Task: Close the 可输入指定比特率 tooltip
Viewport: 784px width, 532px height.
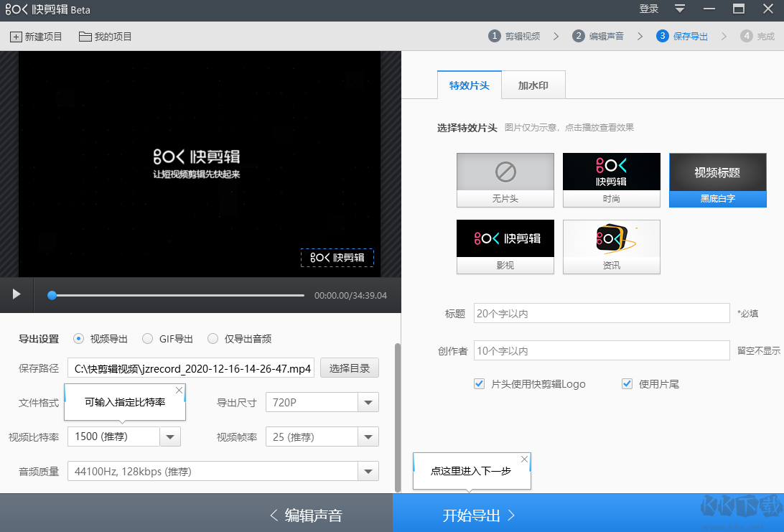Action: [x=179, y=390]
